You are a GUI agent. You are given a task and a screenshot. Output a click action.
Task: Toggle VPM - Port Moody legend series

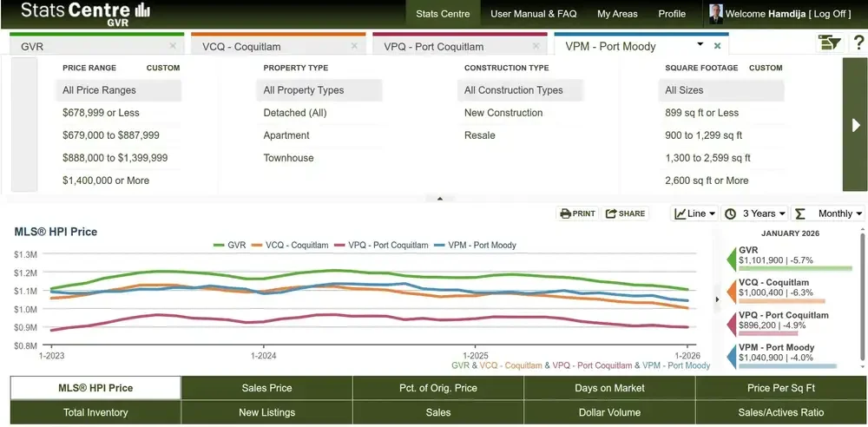pyautogui.click(x=475, y=245)
